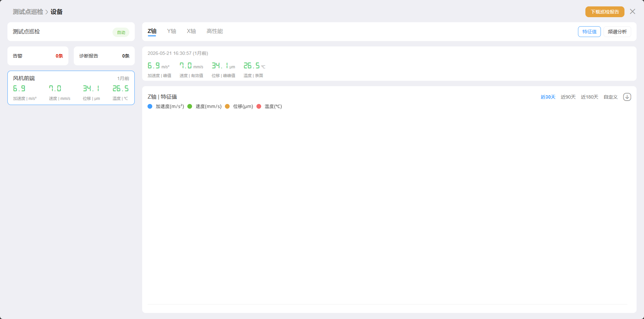The image size is (644, 319).
Task: Open the 高性能 tab
Action: point(215,31)
